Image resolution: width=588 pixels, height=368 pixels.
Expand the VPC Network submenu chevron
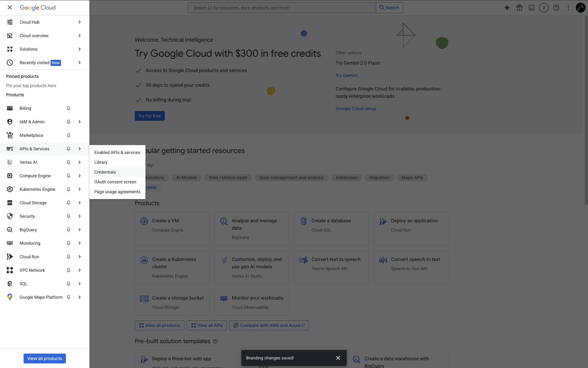[80, 270]
